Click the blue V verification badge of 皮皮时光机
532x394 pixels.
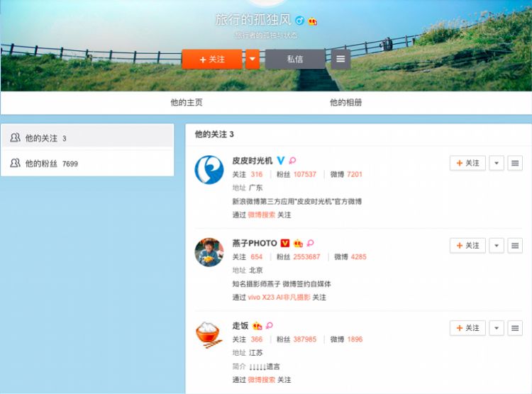click(x=281, y=160)
